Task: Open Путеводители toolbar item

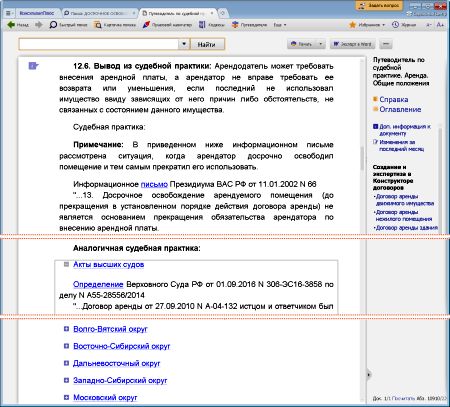Action: [x=249, y=25]
